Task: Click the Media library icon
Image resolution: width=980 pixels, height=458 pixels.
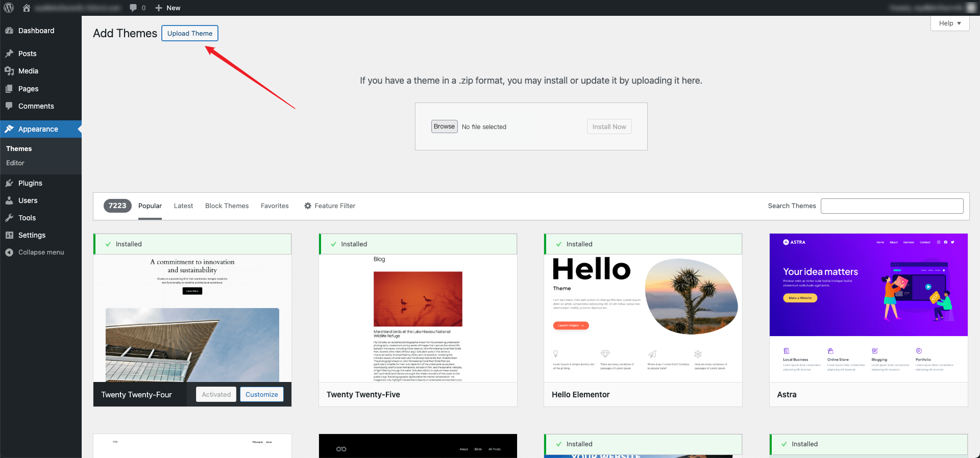Action: click(x=9, y=71)
